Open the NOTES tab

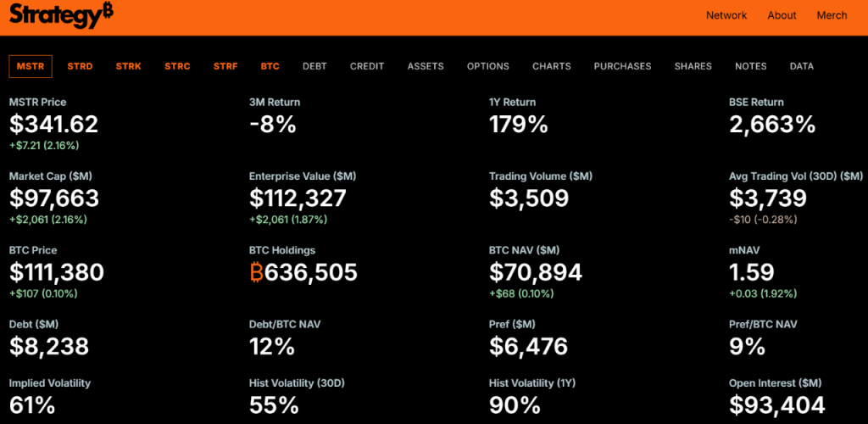(751, 66)
